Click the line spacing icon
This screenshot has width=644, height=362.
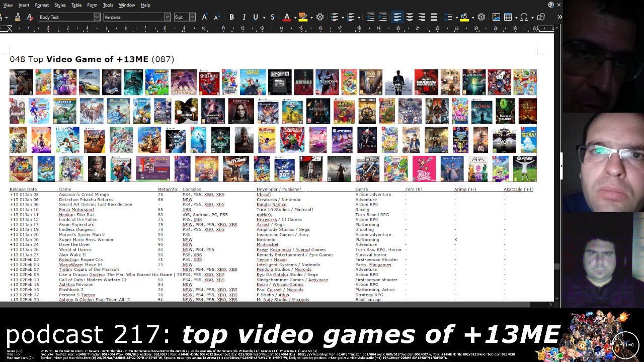coord(448,17)
